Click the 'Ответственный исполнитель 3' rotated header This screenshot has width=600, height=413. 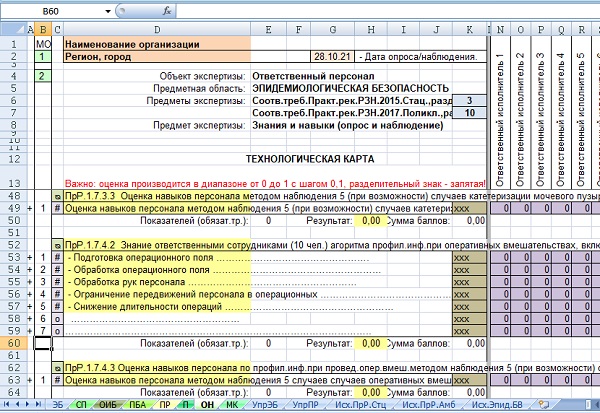541,120
